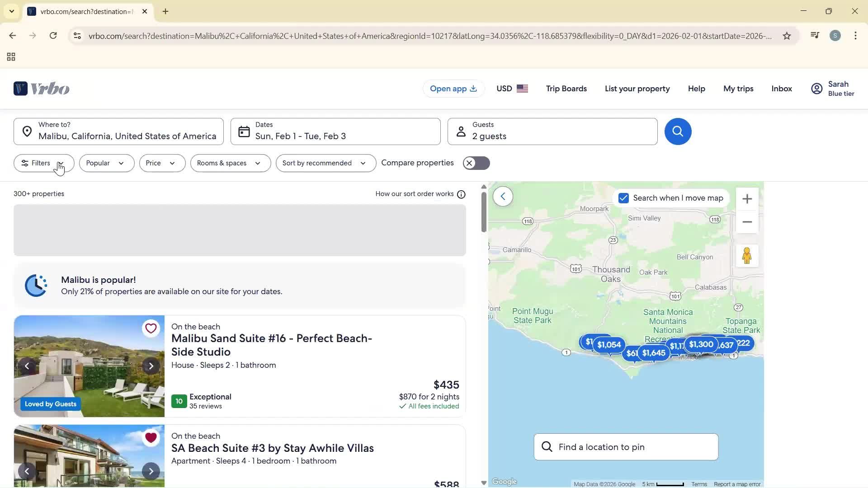Open Sort by recommended dropdown
Screen dimensions: 868x488
[325, 163]
